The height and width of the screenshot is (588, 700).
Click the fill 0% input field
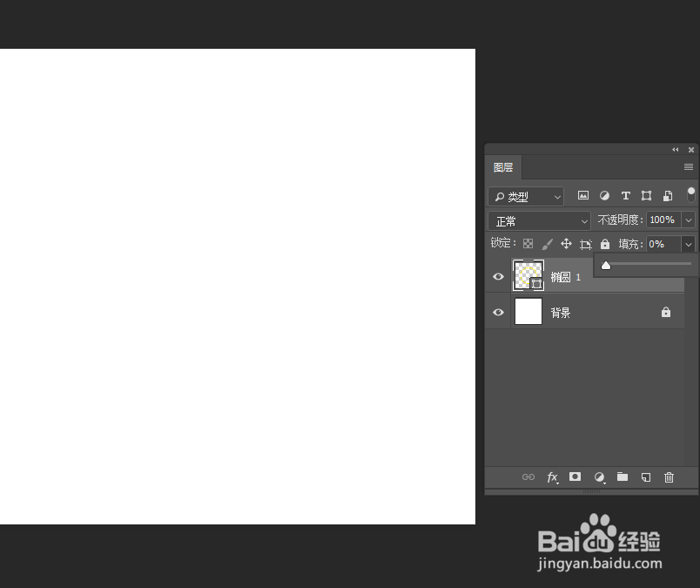coord(663,245)
